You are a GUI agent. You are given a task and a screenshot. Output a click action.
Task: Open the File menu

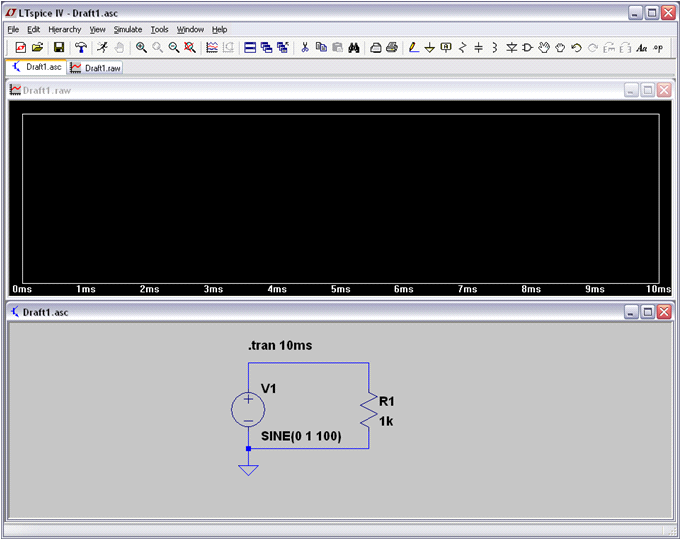(13, 30)
